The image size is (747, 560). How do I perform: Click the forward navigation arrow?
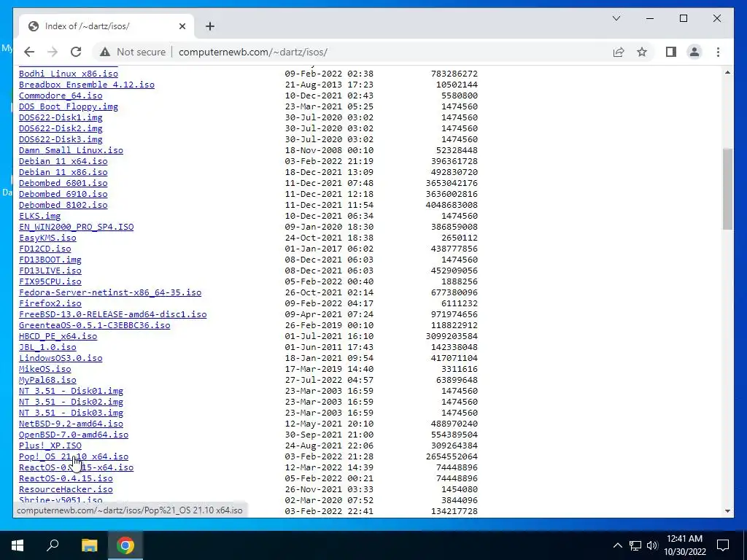53,52
